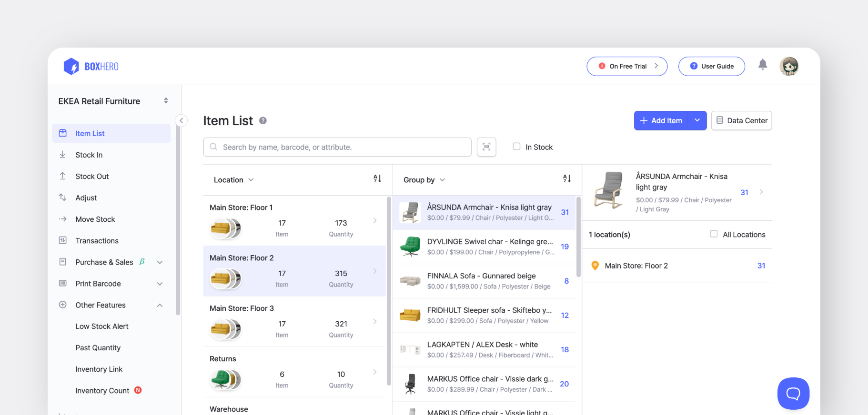Toggle the In Stock checkbox

pyautogui.click(x=516, y=147)
